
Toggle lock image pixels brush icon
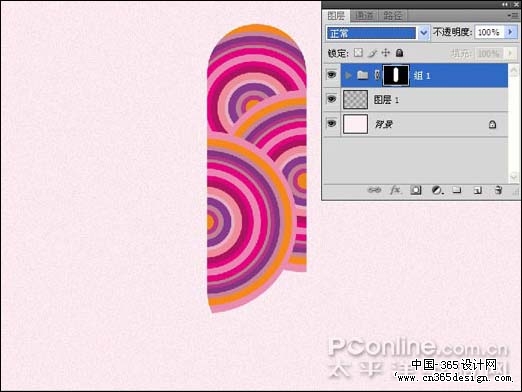coord(372,53)
